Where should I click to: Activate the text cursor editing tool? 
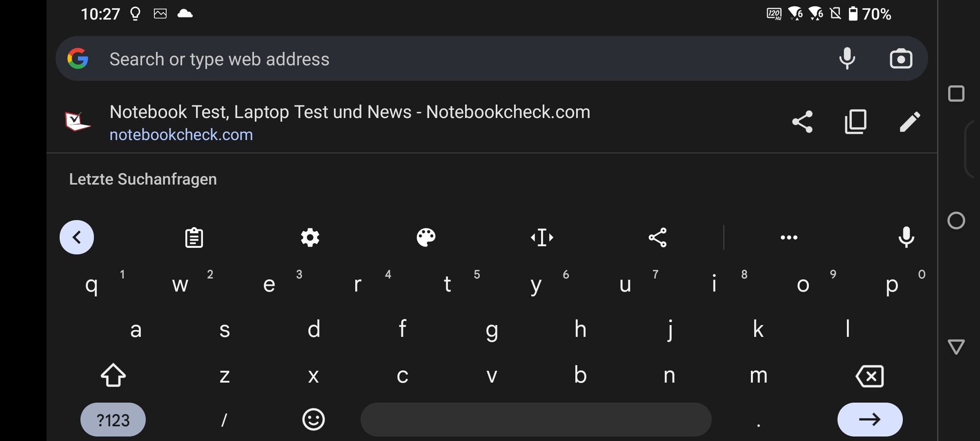tap(542, 237)
